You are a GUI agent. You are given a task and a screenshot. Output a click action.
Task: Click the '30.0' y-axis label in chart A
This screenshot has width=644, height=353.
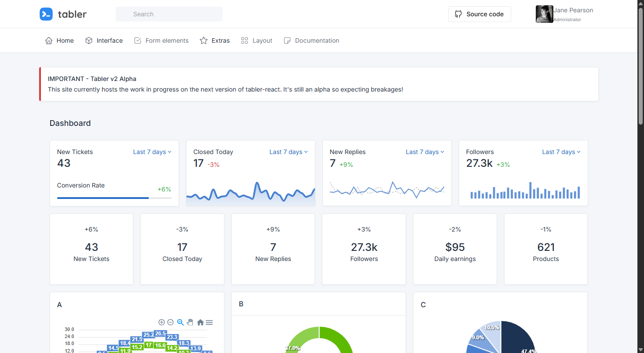point(69,329)
